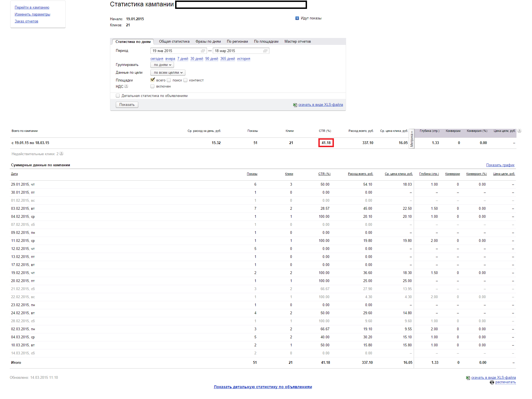Sort by Ср. цена клика, руб. header
The width and height of the screenshot is (532, 399).
pyautogui.click(x=399, y=174)
